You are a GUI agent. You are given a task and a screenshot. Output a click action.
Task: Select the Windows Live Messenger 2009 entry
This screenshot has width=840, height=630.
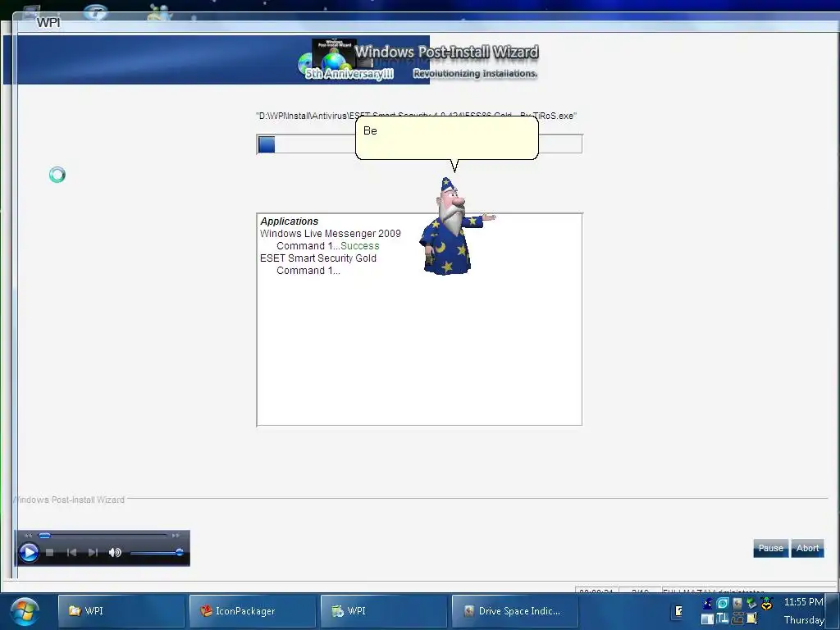click(330, 234)
